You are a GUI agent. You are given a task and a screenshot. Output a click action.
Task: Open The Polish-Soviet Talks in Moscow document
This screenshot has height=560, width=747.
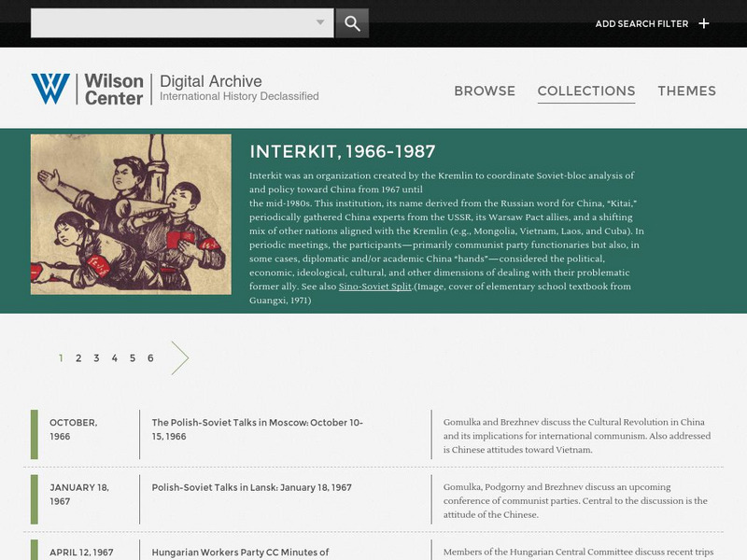[258, 429]
